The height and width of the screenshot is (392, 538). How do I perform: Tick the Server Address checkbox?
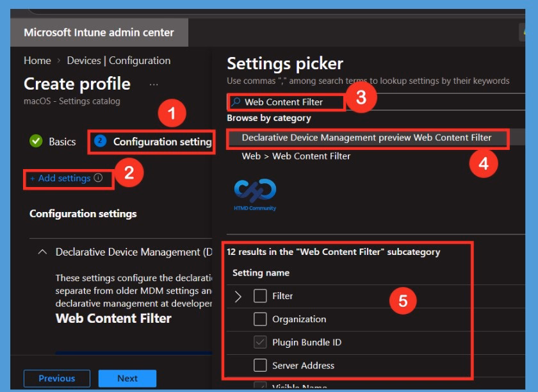tap(260, 365)
